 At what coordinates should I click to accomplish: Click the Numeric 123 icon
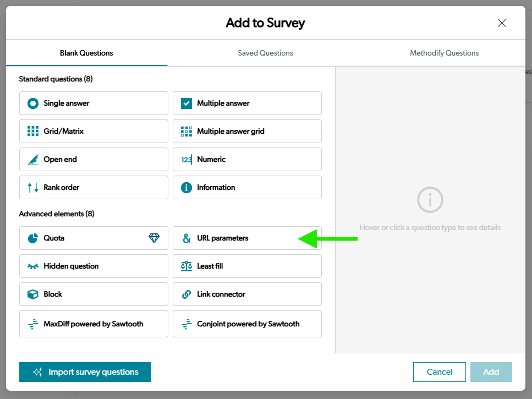(x=187, y=160)
